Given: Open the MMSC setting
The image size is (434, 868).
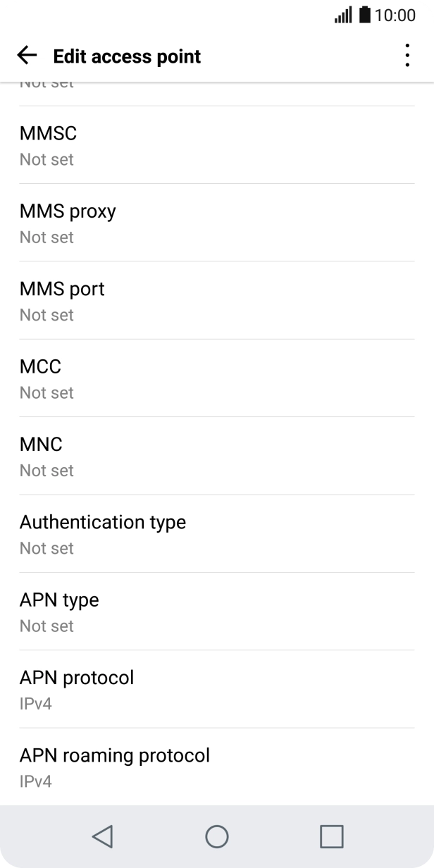Looking at the screenshot, I should click(216, 145).
